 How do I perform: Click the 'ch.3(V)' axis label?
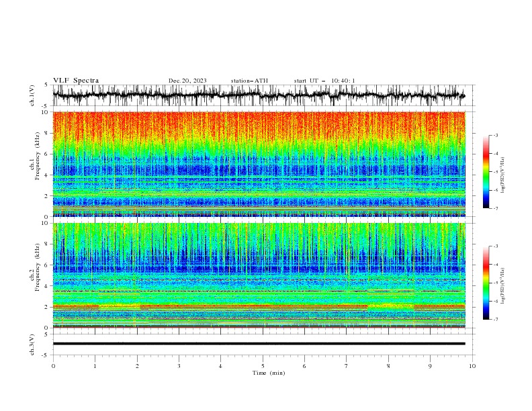tap(32, 345)
